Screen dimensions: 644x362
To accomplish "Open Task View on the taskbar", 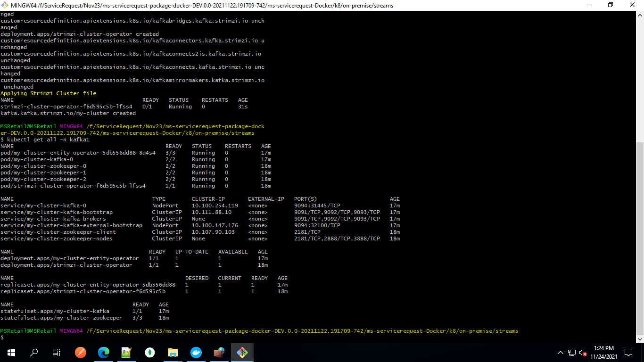I will (57, 352).
